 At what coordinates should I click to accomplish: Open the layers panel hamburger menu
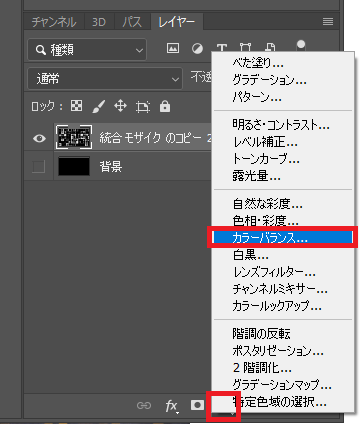click(328, 22)
